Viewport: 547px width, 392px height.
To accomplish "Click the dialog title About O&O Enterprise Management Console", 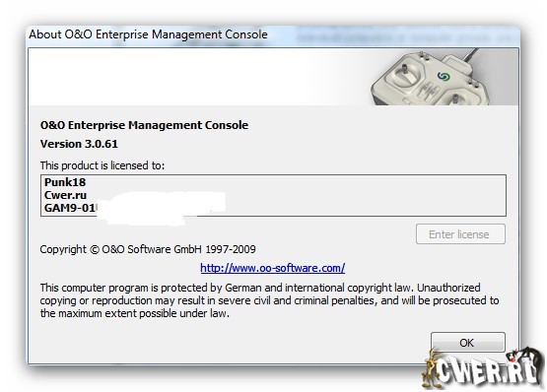I will point(148,34).
